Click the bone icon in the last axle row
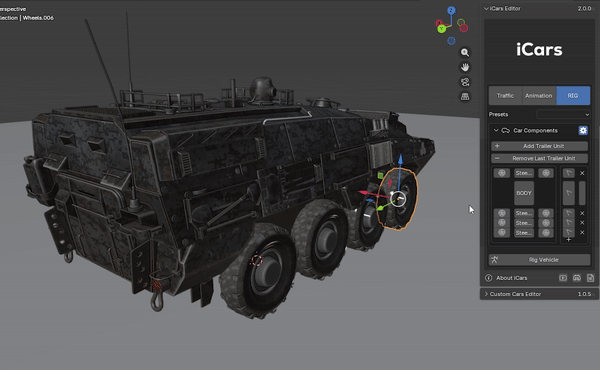The image size is (600, 370). pos(569,233)
